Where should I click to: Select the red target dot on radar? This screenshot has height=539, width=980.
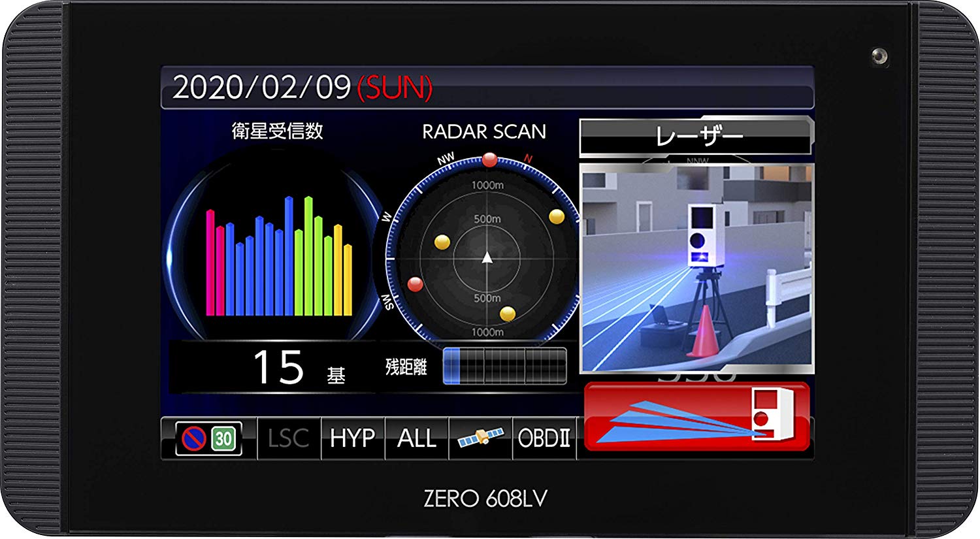pos(415,284)
